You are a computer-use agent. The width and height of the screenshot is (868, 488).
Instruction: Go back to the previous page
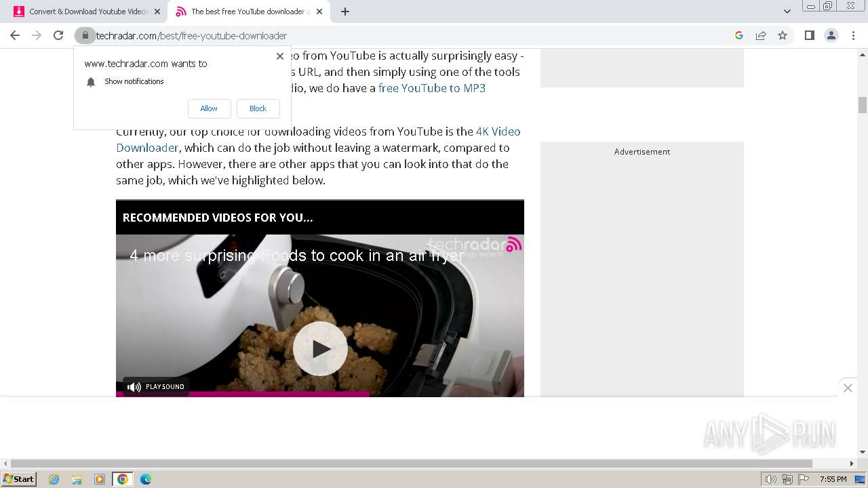tap(15, 35)
